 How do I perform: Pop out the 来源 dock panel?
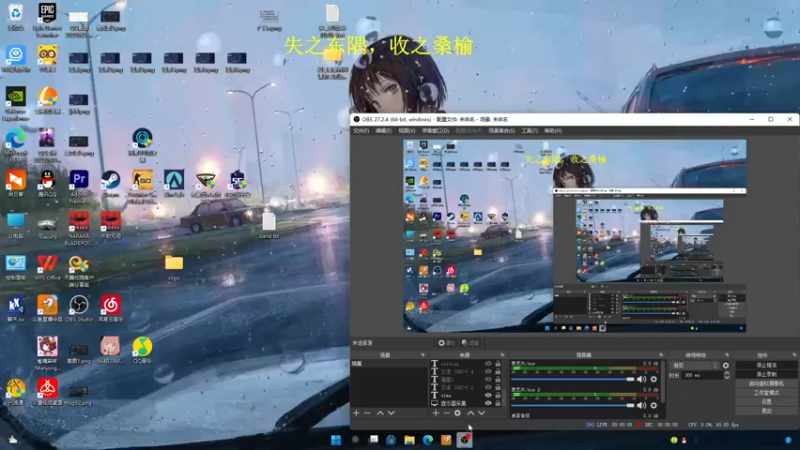click(502, 355)
